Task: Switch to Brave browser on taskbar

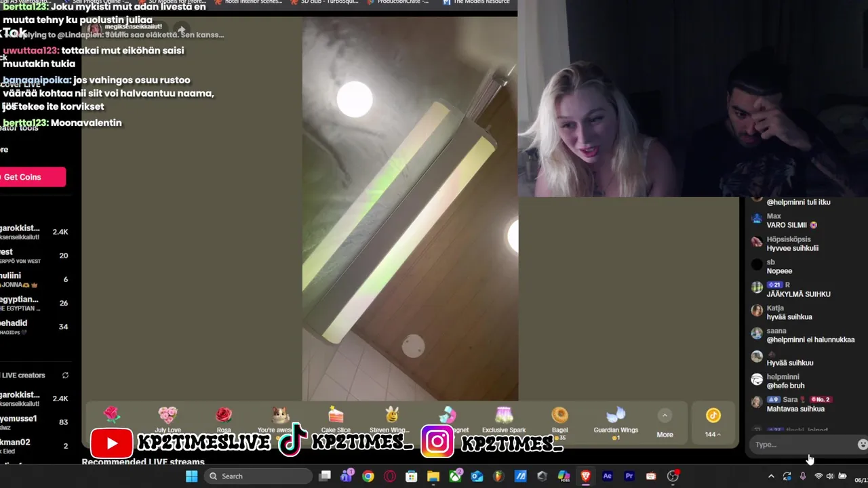Action: point(585,476)
